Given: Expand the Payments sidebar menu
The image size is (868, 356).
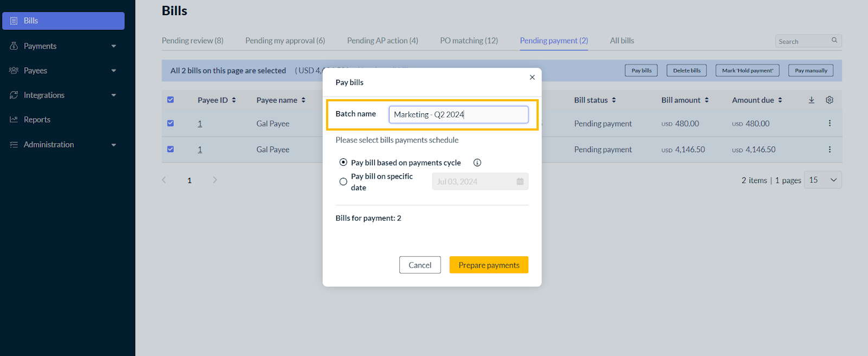Looking at the screenshot, I should (x=114, y=46).
